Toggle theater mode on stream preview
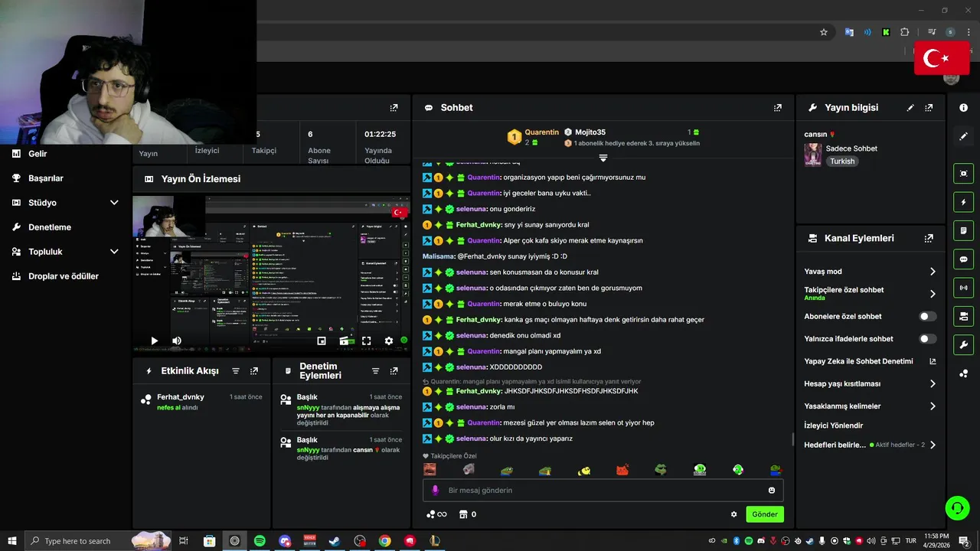This screenshot has height=551, width=980. [x=345, y=341]
